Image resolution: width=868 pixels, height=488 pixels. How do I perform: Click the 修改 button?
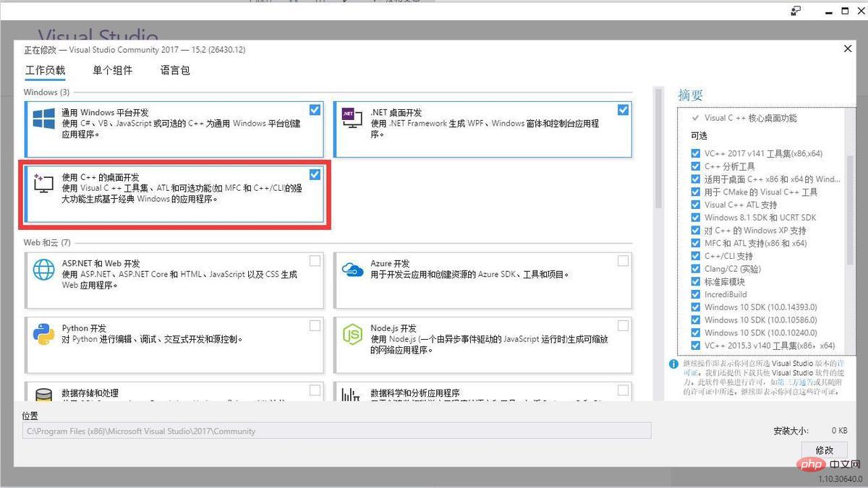tap(825, 450)
